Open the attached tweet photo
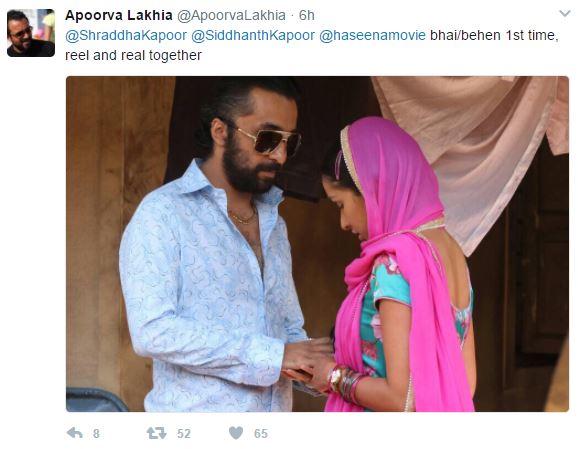The width and height of the screenshot is (578, 449). pyautogui.click(x=317, y=244)
